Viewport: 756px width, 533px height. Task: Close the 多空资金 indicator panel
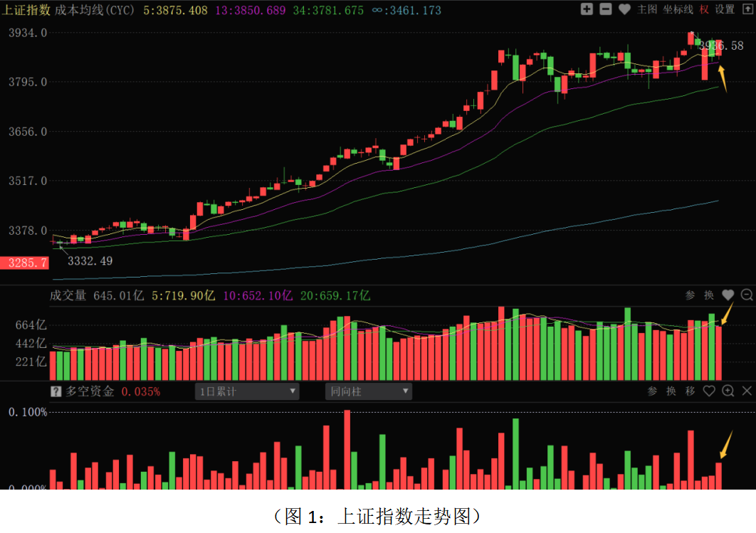point(747,391)
